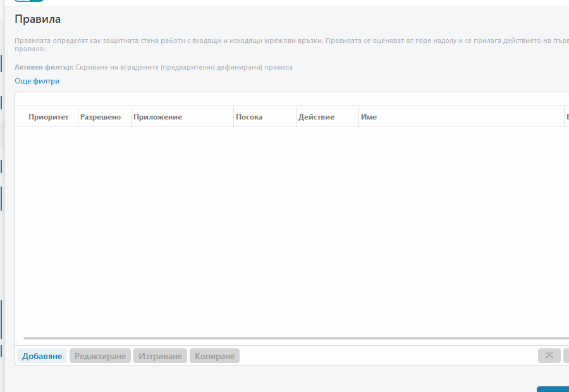The image size is (569, 392).
Task: Click the partially visible button right of move-to-top
Action: [x=566, y=356]
